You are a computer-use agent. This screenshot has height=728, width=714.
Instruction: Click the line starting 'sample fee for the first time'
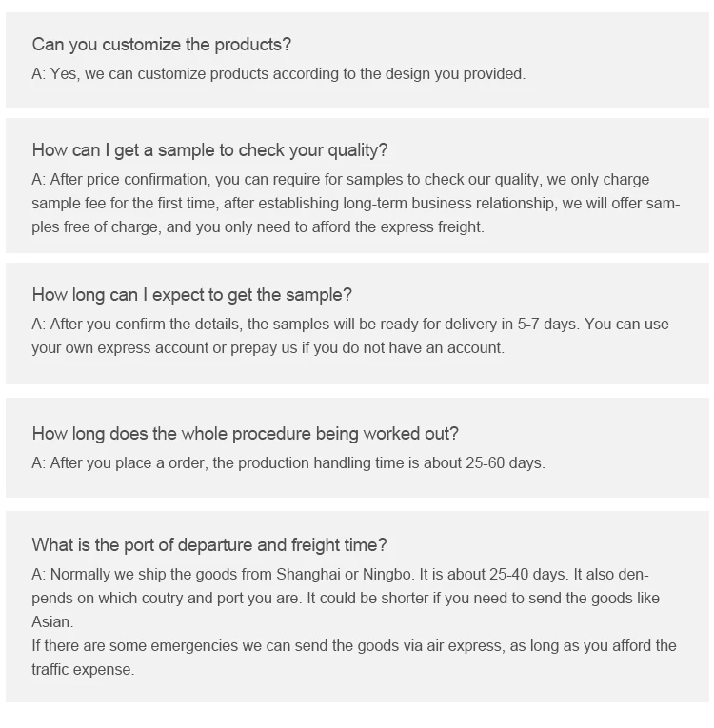coord(356,204)
